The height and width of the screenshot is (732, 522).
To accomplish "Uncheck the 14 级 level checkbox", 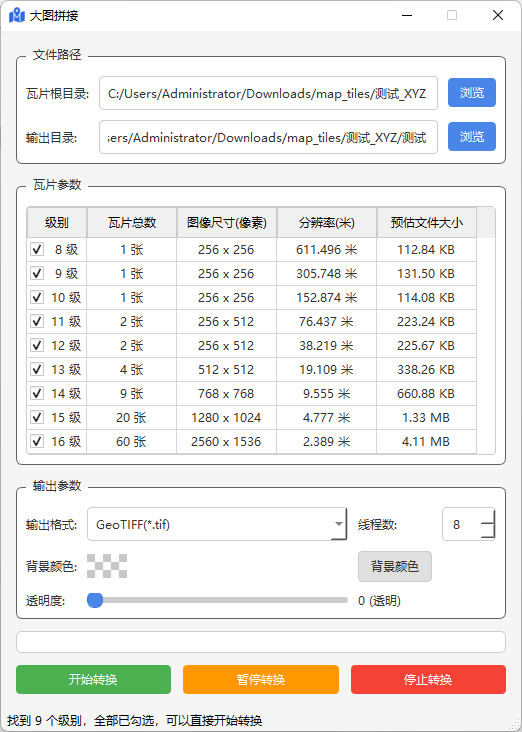I will point(37,394).
